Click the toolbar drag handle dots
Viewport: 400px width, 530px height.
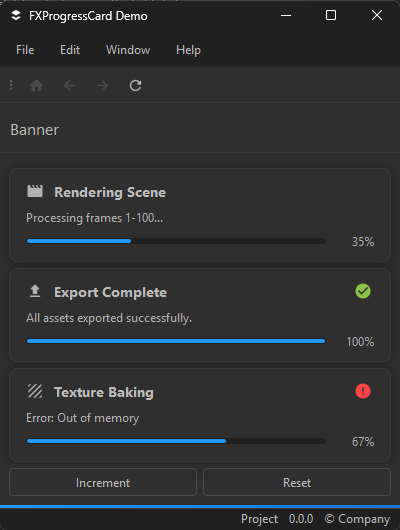pos(11,85)
